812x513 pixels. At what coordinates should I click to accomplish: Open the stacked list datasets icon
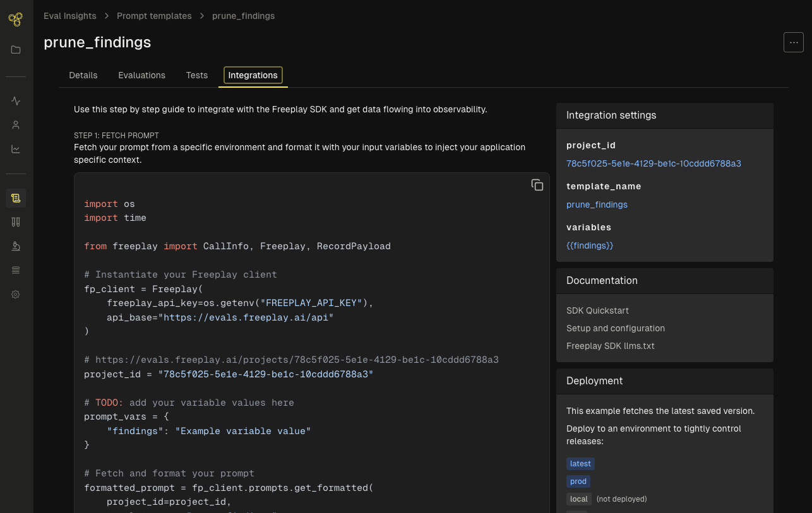coord(16,270)
